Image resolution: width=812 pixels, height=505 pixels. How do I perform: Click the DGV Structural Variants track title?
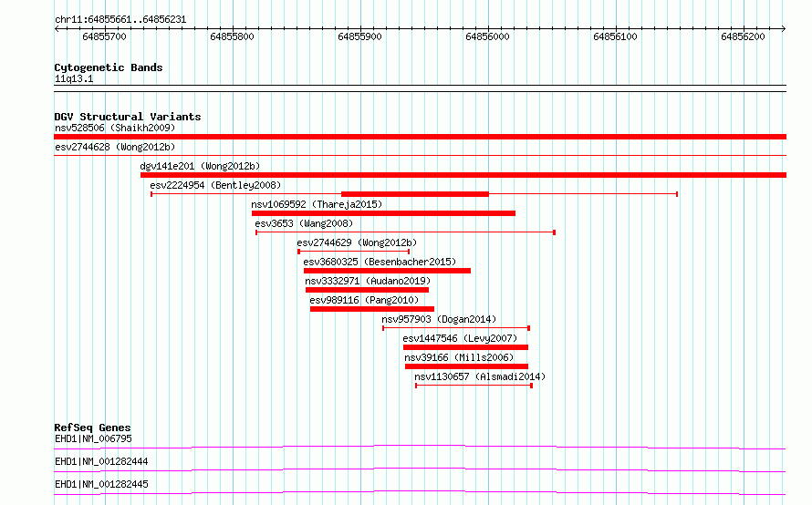pyautogui.click(x=128, y=117)
